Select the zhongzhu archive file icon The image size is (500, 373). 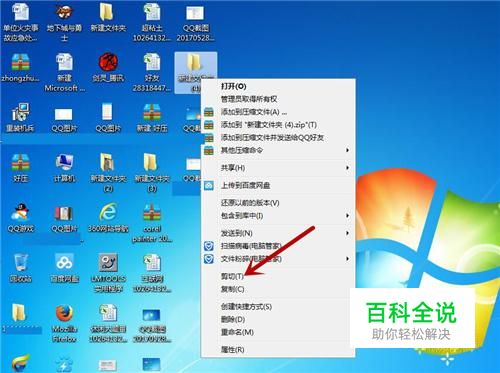tap(20, 68)
